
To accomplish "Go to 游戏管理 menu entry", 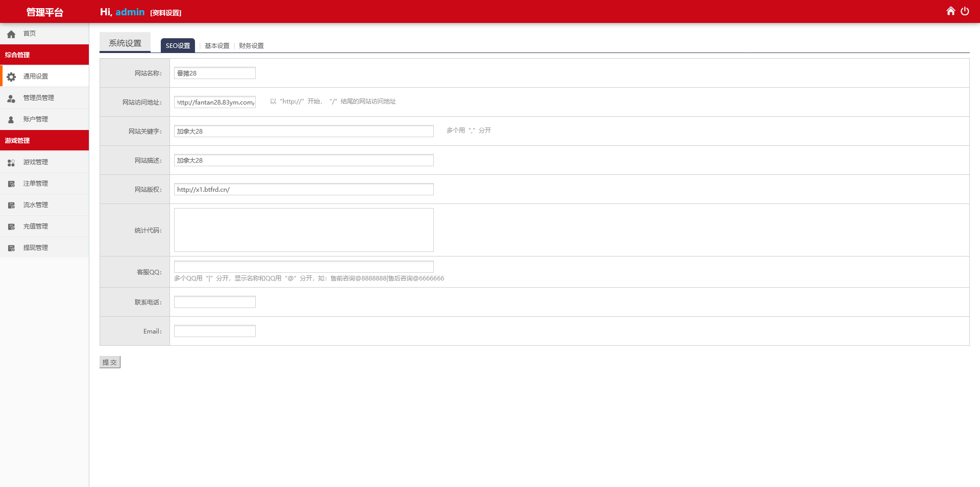I will [x=44, y=162].
